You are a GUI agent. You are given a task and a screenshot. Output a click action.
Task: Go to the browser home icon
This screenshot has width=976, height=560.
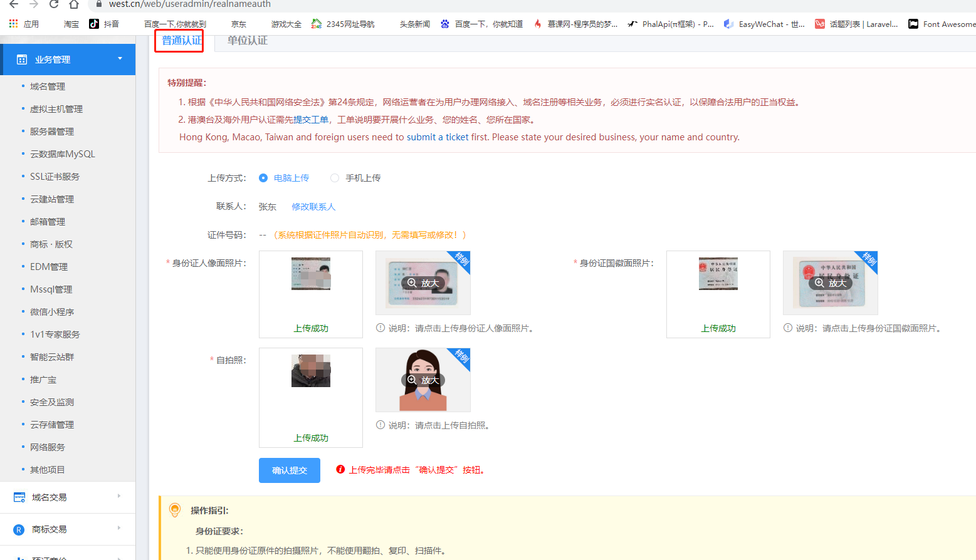pyautogui.click(x=74, y=4)
